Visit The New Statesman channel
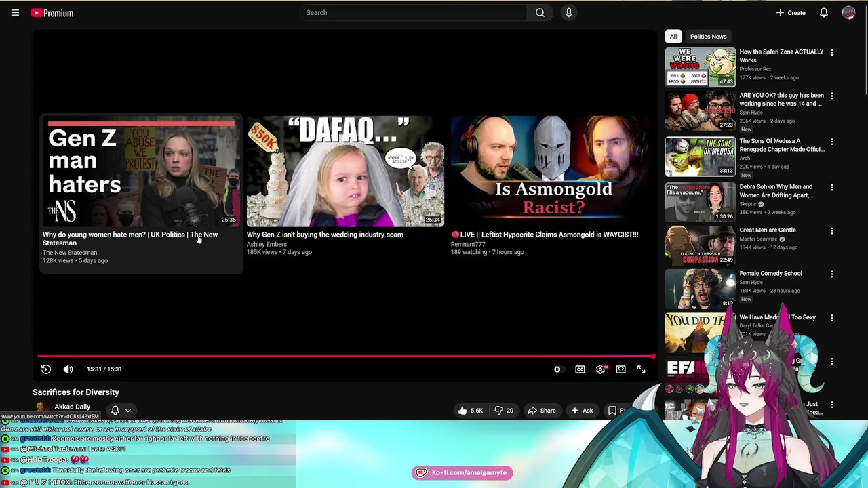The width and height of the screenshot is (868, 488). 70,253
